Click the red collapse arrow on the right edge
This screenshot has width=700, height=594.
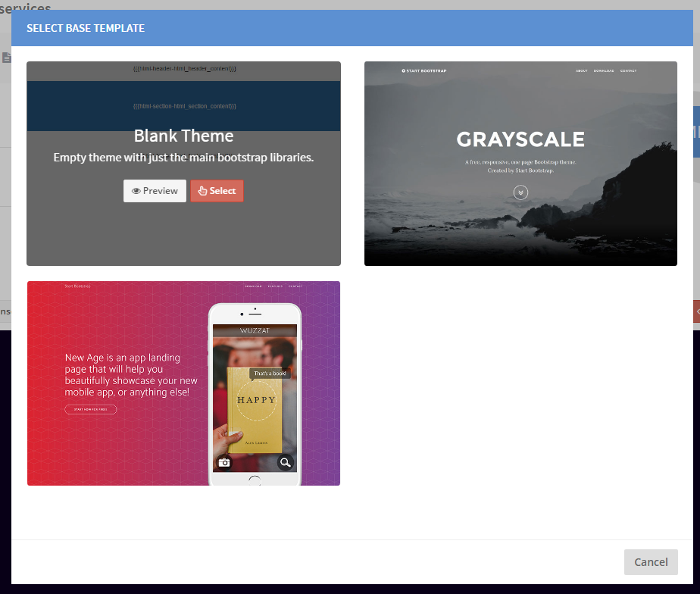(x=697, y=311)
